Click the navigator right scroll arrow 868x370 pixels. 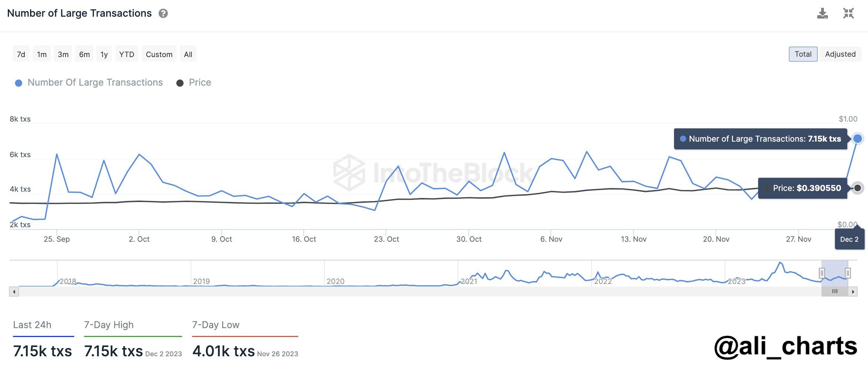click(x=853, y=292)
